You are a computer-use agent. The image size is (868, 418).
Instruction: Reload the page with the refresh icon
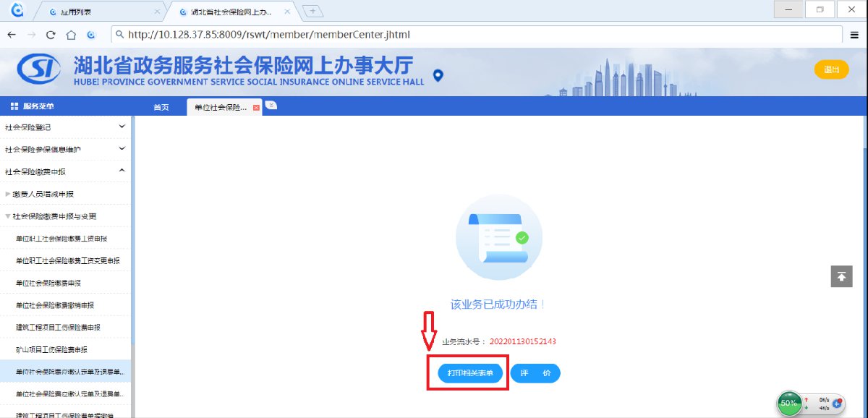point(51,35)
